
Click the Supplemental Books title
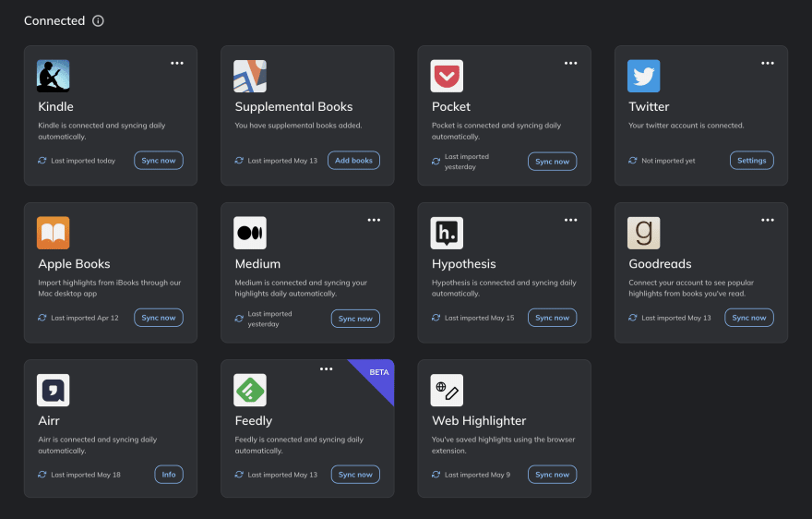(293, 107)
